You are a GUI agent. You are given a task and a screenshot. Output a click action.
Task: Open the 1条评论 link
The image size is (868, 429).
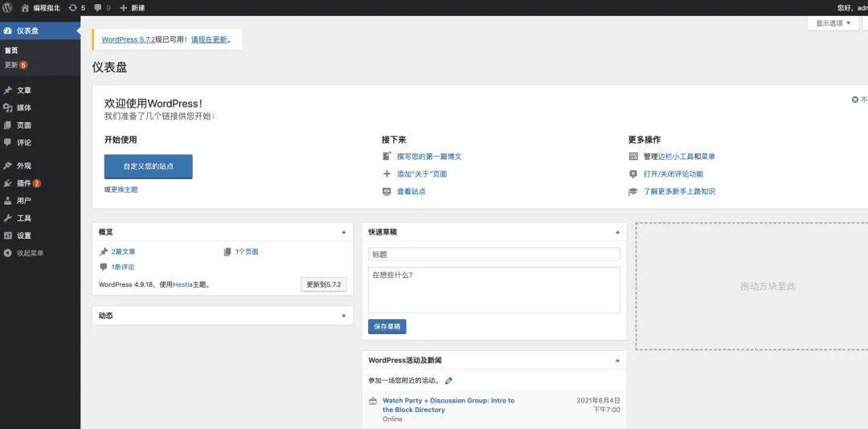coord(123,268)
